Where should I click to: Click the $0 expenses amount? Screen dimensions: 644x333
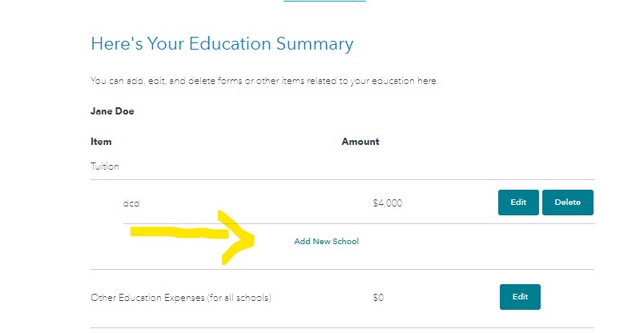click(x=378, y=298)
